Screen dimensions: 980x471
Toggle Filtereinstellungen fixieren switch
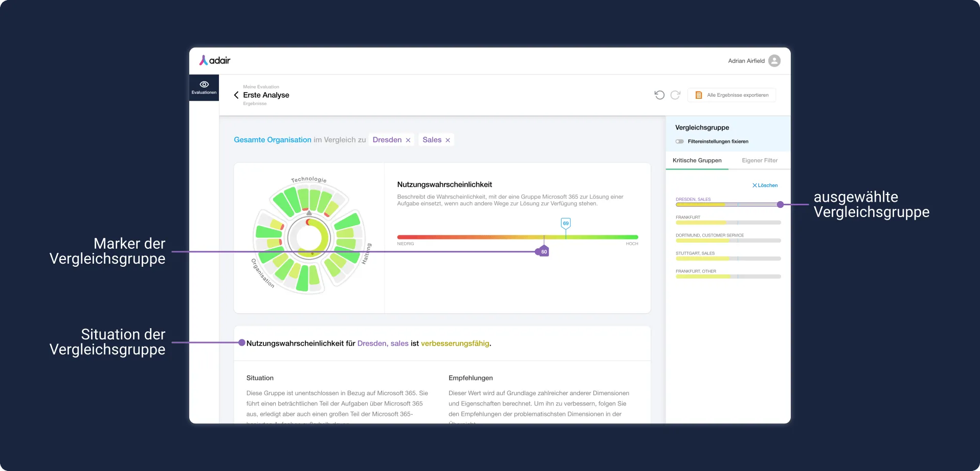(680, 141)
